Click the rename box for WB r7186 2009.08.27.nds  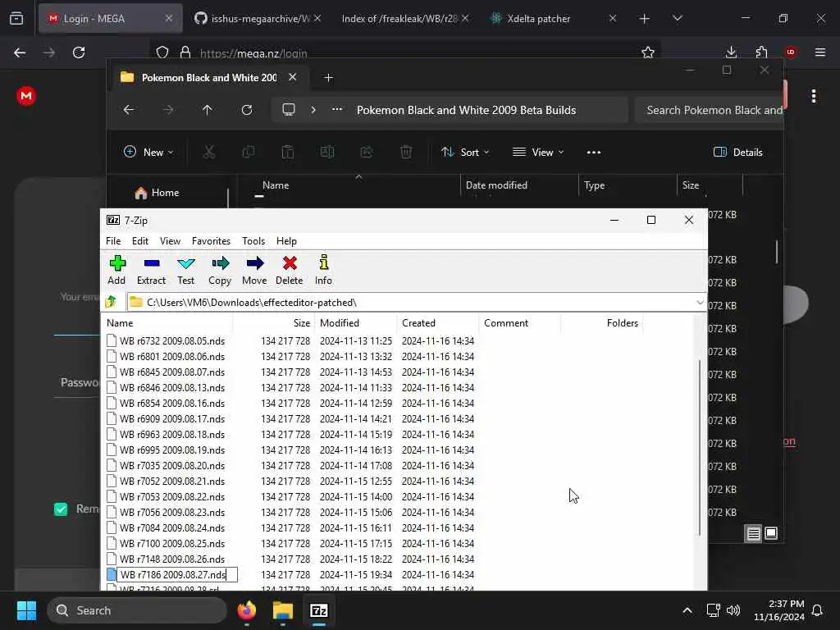pyautogui.click(x=177, y=575)
